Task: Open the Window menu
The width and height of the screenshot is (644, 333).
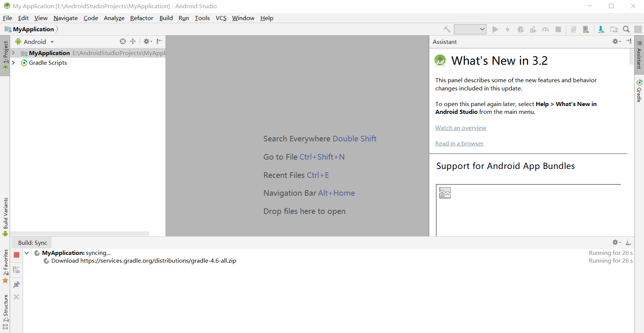Action: click(x=243, y=18)
